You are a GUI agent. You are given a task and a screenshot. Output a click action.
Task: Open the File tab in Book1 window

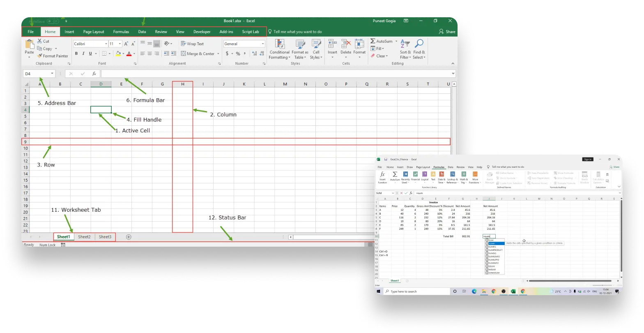tap(31, 32)
